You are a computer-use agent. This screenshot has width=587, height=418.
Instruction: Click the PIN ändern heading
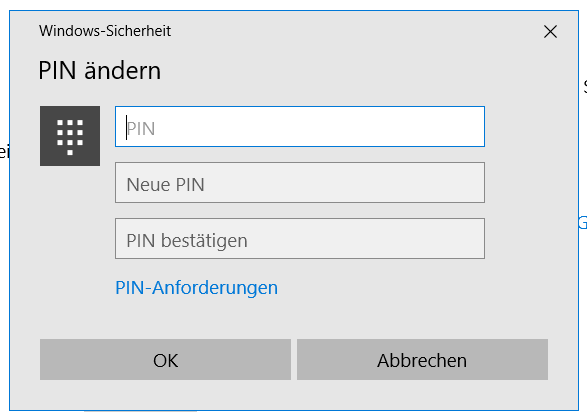(100, 70)
